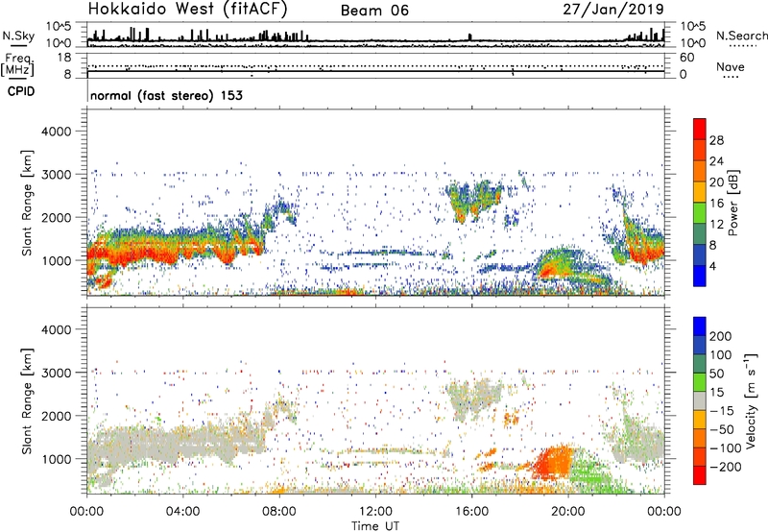Click the '24' power colorbar value
768x532 pixels.
(x=716, y=161)
